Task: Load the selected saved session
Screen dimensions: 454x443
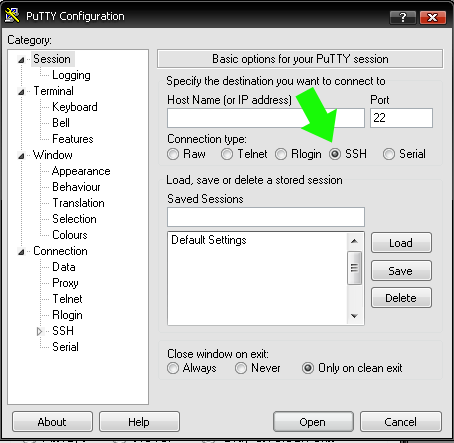Action: coord(401,243)
